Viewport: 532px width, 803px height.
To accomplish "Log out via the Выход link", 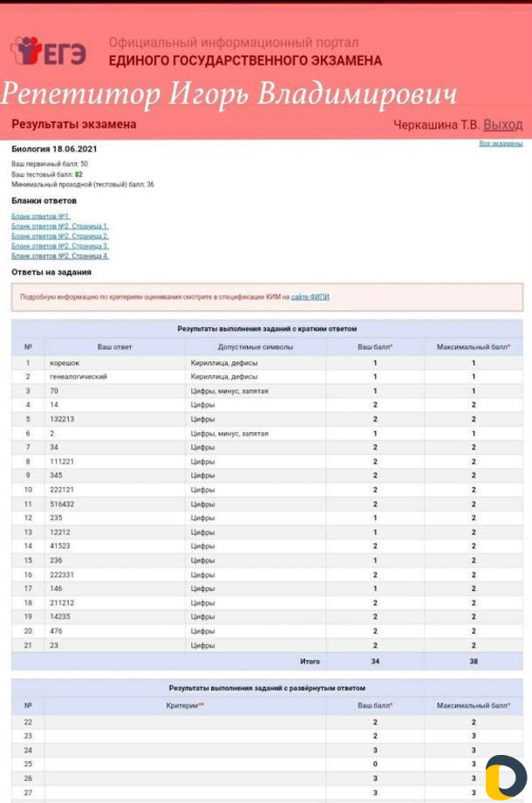I will [x=503, y=125].
